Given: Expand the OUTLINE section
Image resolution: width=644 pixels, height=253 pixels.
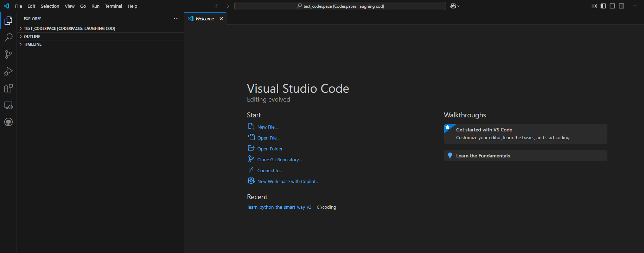Looking at the screenshot, I should 100,37.
